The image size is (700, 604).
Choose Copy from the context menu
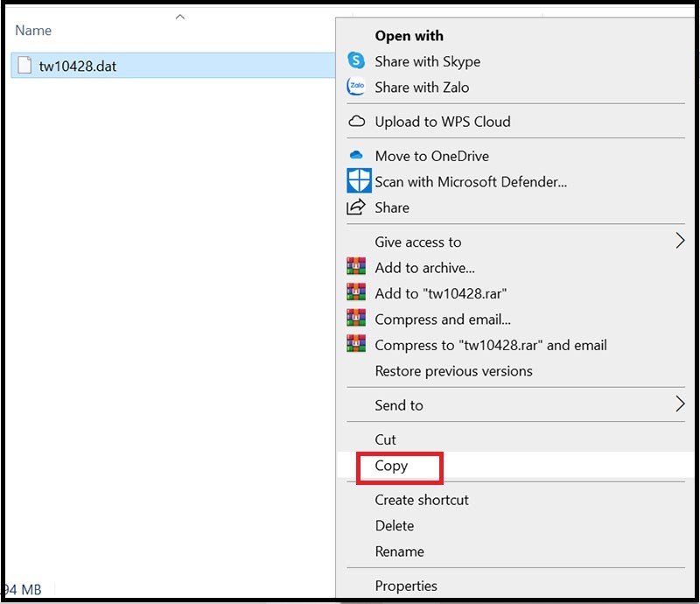click(x=391, y=466)
